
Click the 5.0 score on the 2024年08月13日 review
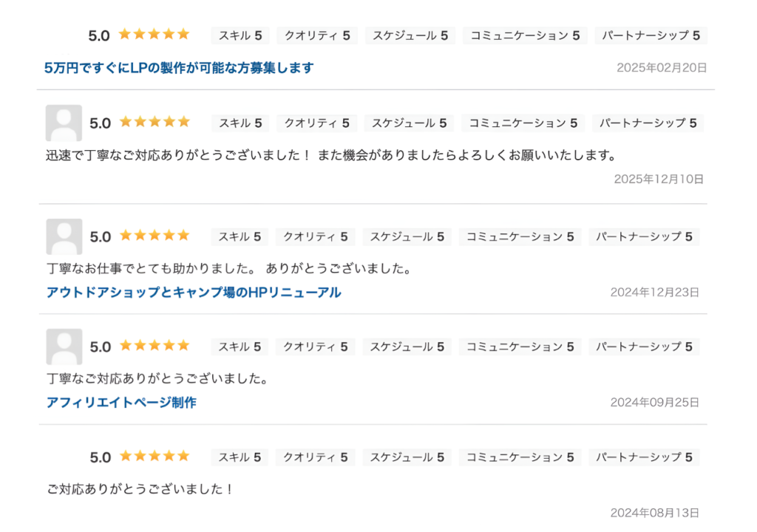pos(100,457)
